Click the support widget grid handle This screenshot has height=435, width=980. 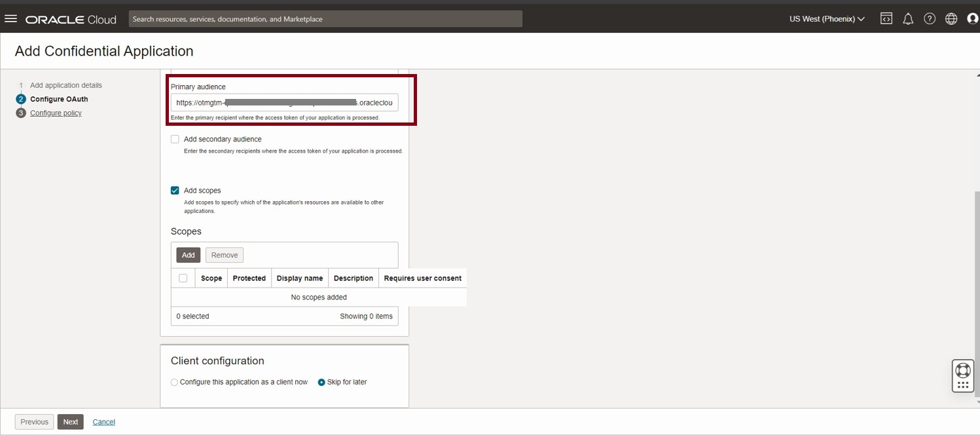pyautogui.click(x=963, y=385)
